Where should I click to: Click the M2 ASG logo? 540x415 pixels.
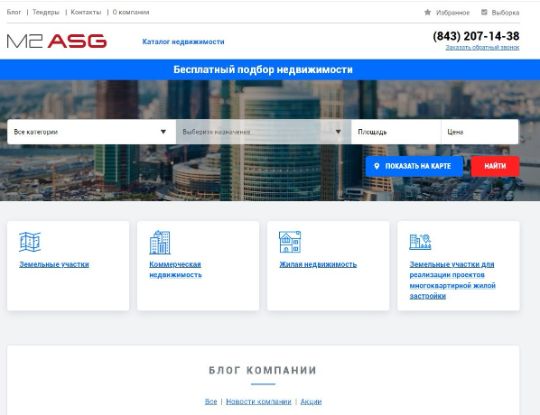coord(57,41)
